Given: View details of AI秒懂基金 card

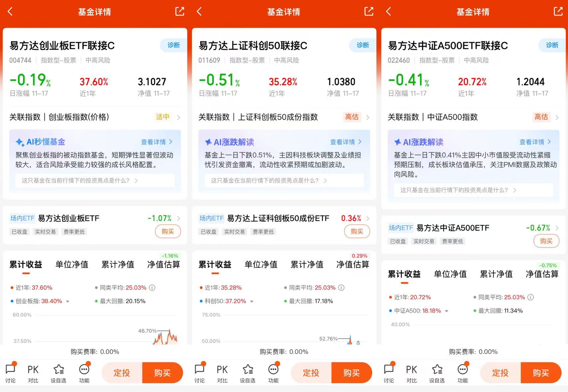Looking at the screenshot, I should 157,142.
